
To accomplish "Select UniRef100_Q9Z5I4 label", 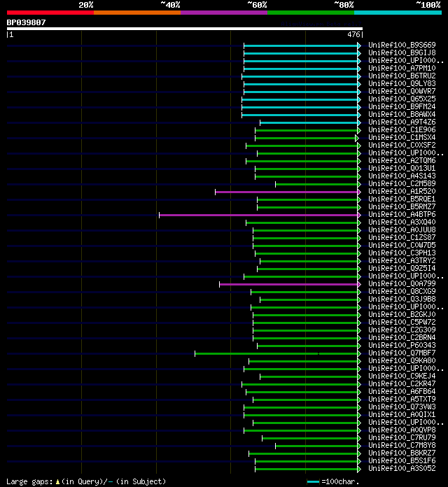I will pyautogui.click(x=402, y=268).
